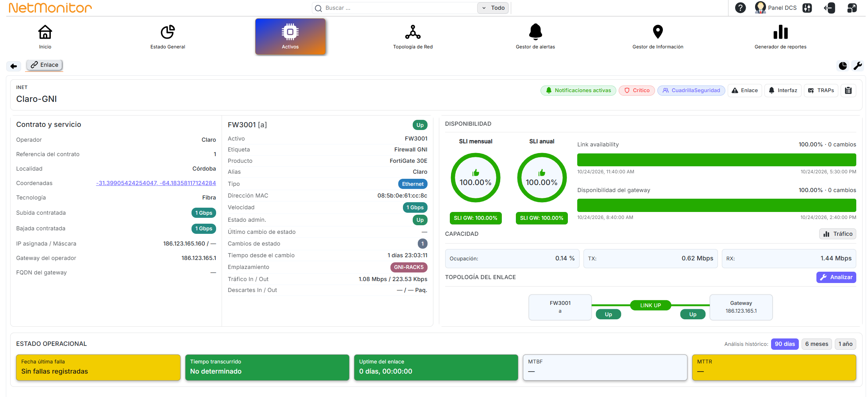Screen dimensions: 868x397
Task: Open the Panel DCS user menu
Action: pyautogui.click(x=776, y=8)
